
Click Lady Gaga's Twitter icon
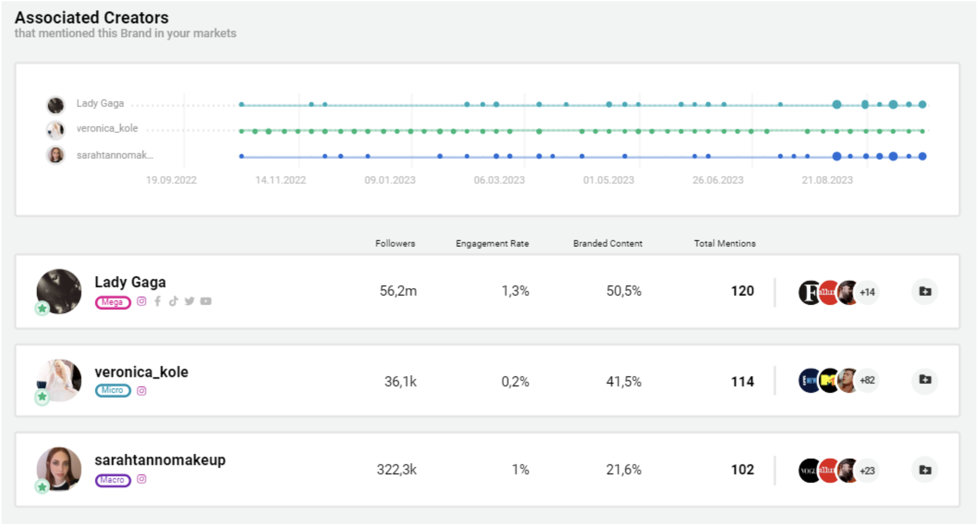[190, 301]
